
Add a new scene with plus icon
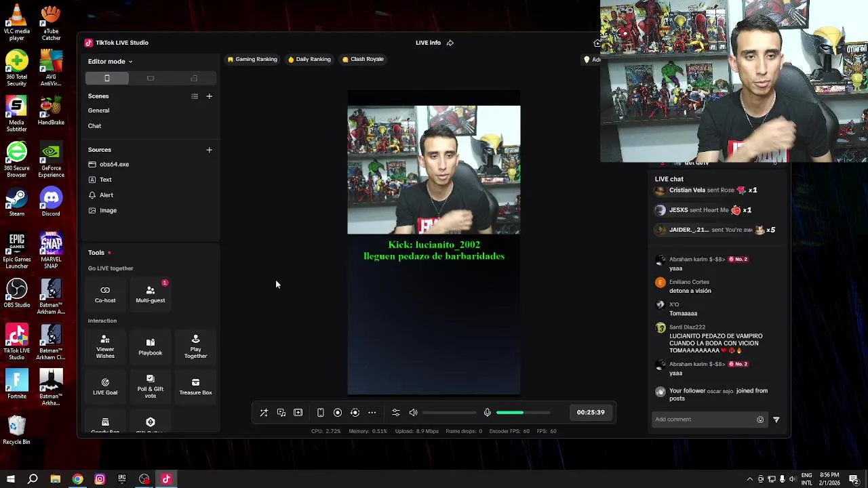coord(209,96)
